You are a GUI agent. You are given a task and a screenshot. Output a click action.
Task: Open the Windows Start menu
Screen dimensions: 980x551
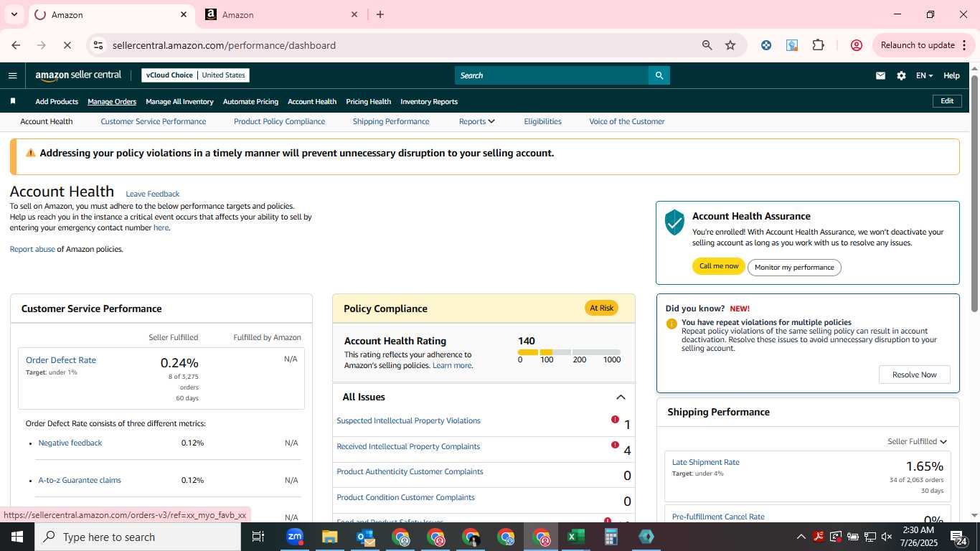(17, 537)
